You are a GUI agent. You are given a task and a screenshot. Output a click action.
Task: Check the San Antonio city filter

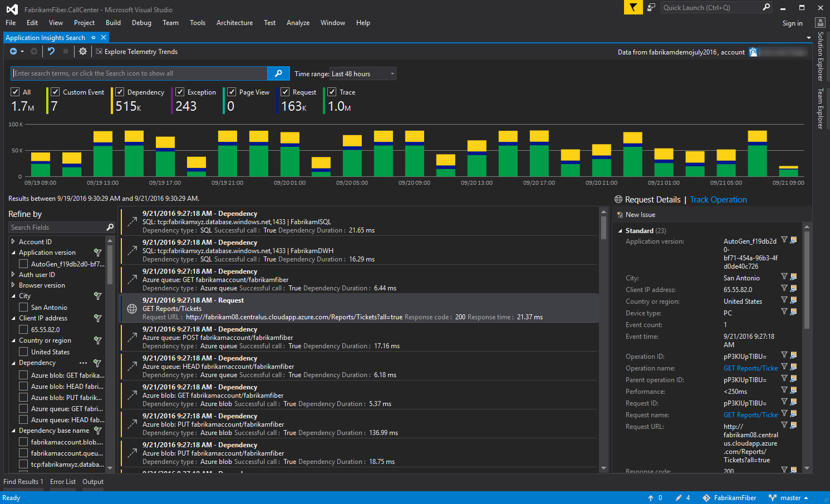[x=23, y=307]
